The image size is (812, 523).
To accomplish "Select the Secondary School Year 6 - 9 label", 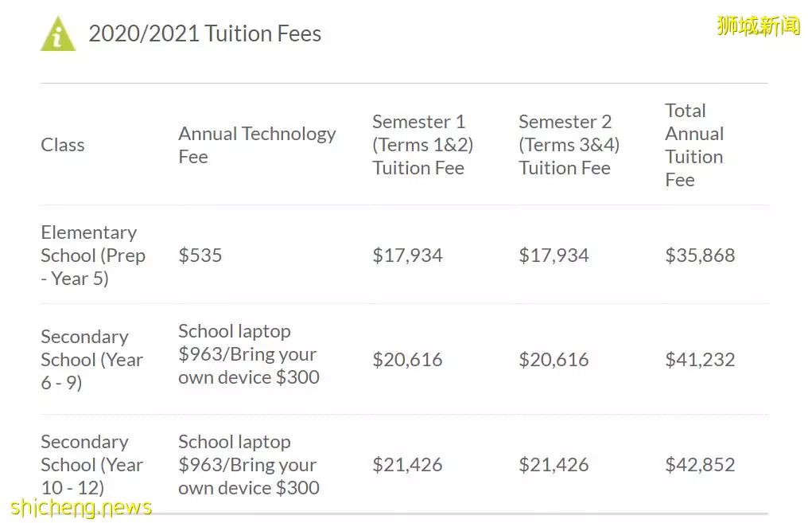I will 91,359.
